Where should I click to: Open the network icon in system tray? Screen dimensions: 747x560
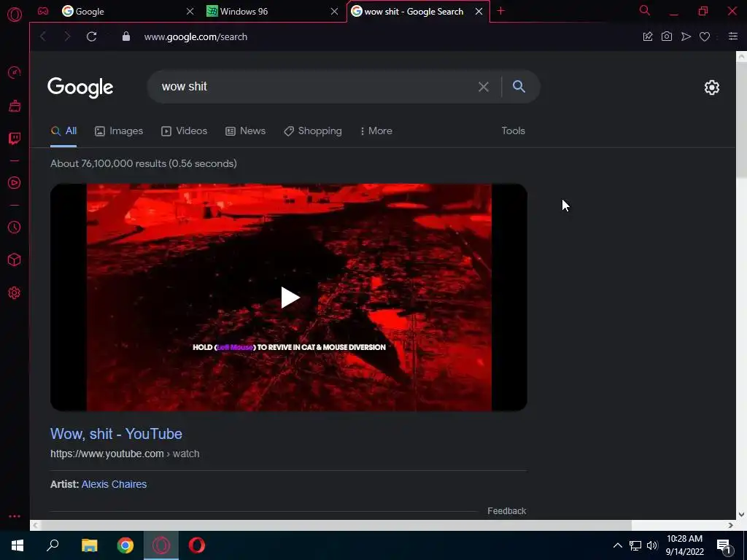pyautogui.click(x=635, y=545)
